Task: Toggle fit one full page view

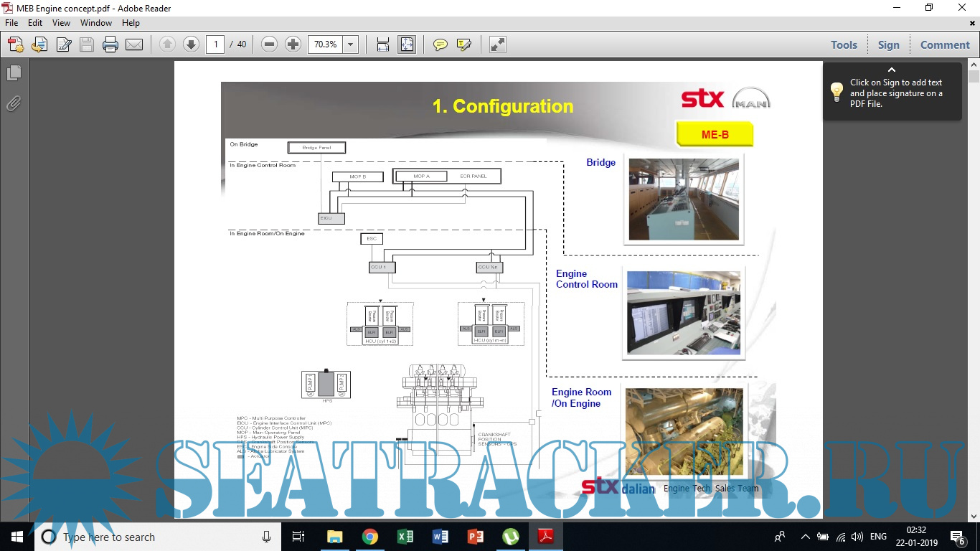Action: (x=407, y=44)
